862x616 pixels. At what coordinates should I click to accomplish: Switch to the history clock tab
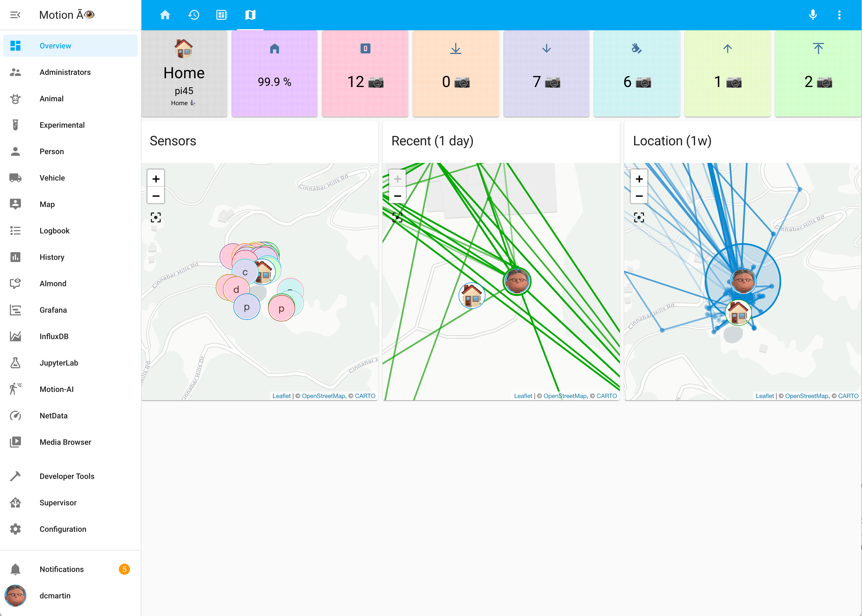(193, 15)
